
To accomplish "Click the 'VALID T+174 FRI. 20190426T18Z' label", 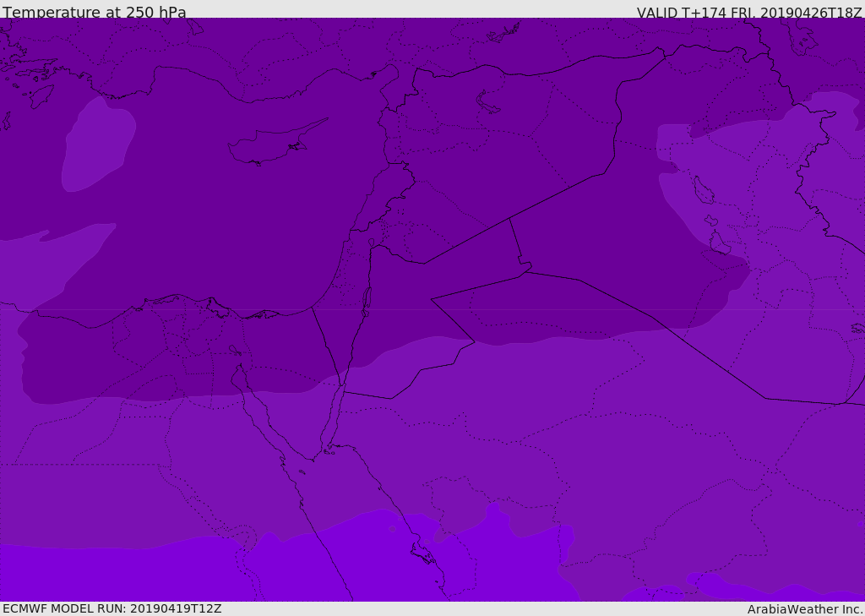I will coord(749,13).
